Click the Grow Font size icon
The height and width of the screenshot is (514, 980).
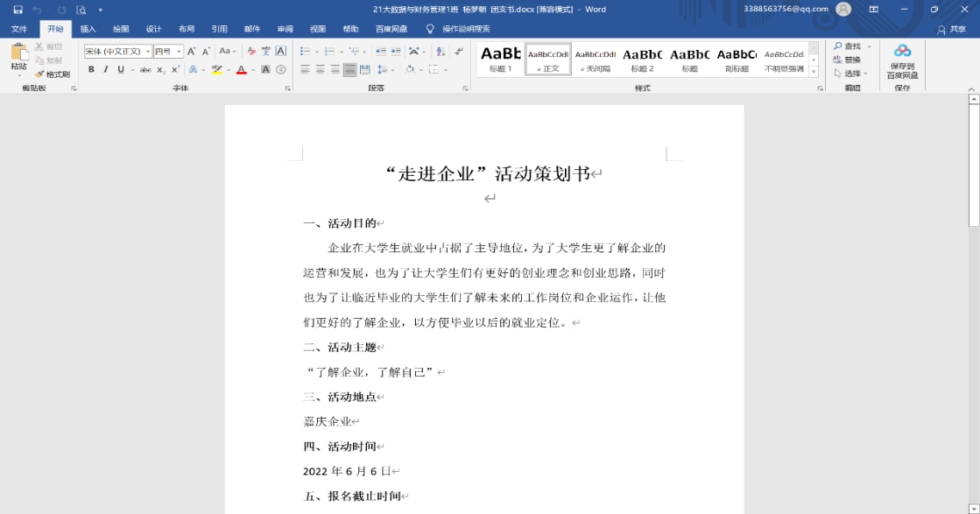(x=191, y=52)
